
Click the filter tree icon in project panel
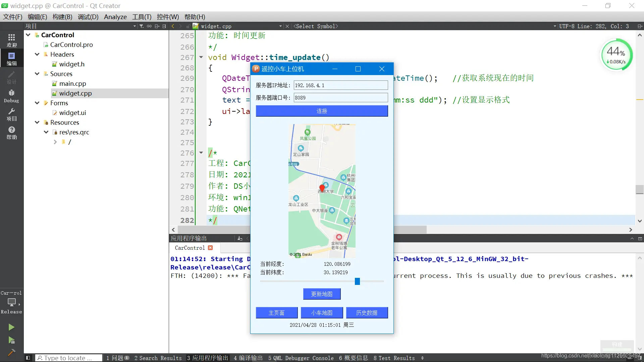coord(142,26)
